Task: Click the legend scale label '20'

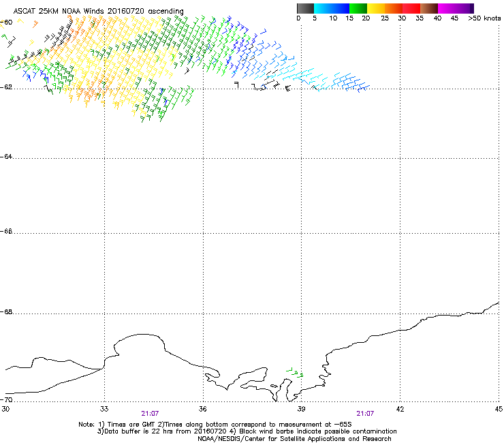Action: coord(366,18)
